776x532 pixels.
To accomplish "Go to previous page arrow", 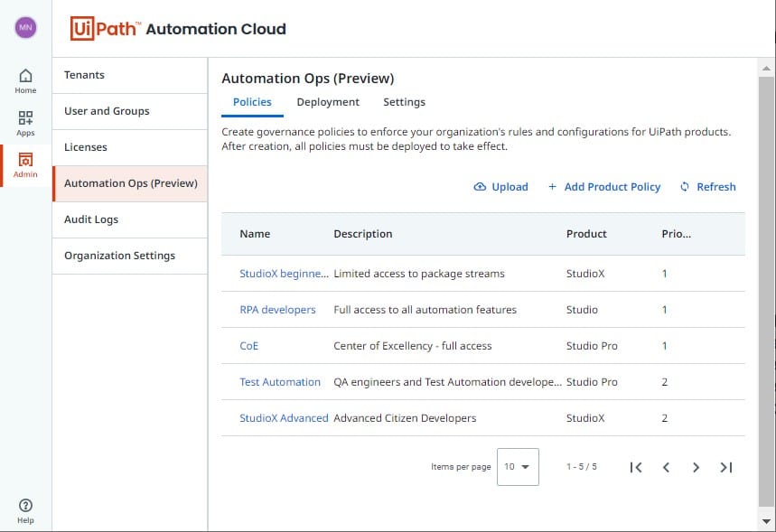I will [x=666, y=467].
